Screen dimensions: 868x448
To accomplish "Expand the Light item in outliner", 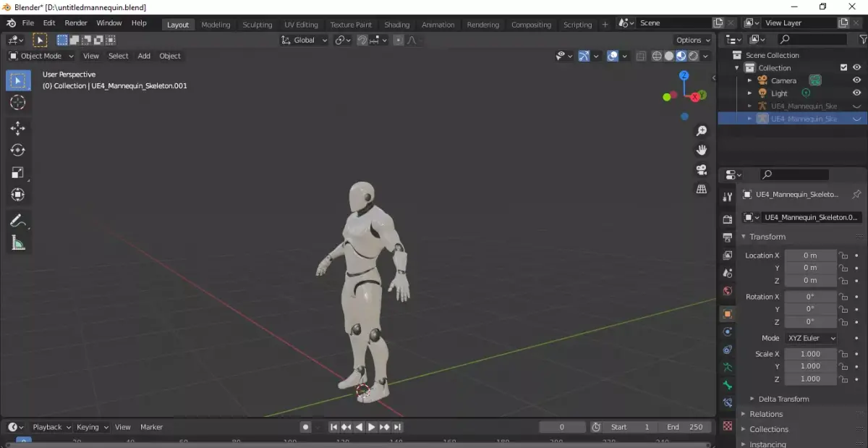I will coord(750,93).
